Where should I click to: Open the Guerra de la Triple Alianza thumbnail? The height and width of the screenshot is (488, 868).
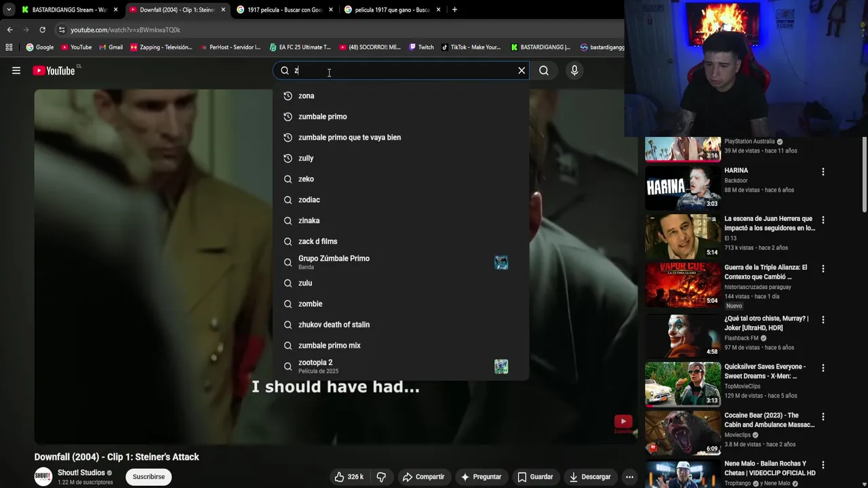683,285
